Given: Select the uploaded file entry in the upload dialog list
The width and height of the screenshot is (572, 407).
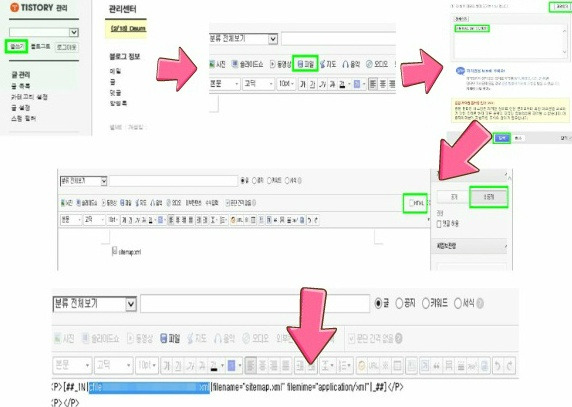Looking at the screenshot, I should tap(472, 28).
